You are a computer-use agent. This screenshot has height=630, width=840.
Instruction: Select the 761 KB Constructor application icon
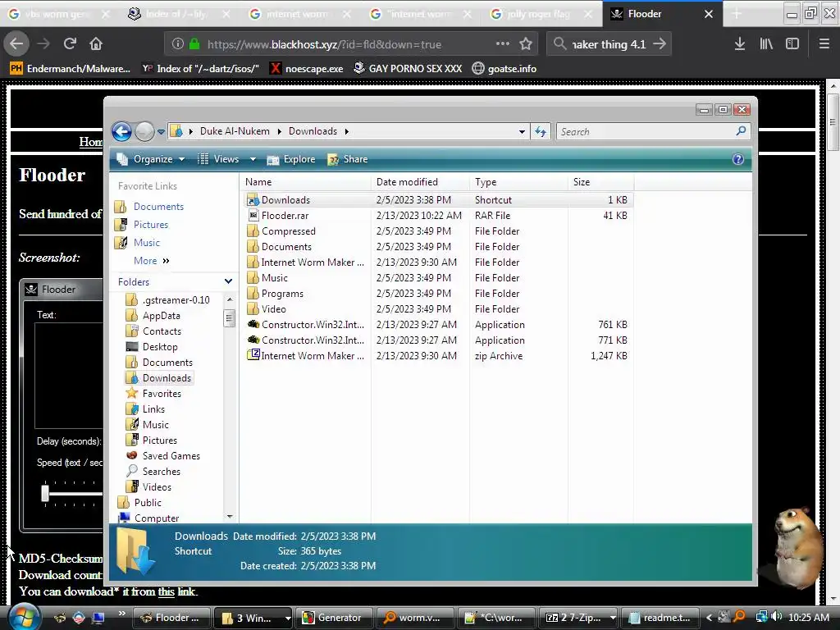(x=253, y=325)
